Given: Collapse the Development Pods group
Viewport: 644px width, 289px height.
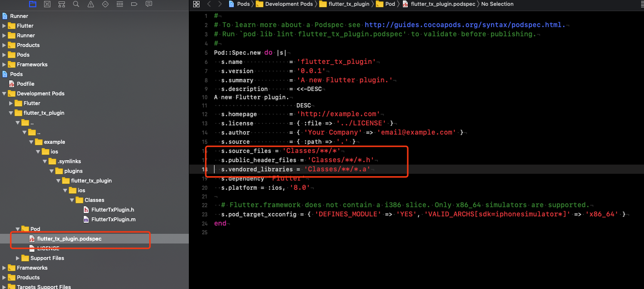Looking at the screenshot, I should click(4, 93).
